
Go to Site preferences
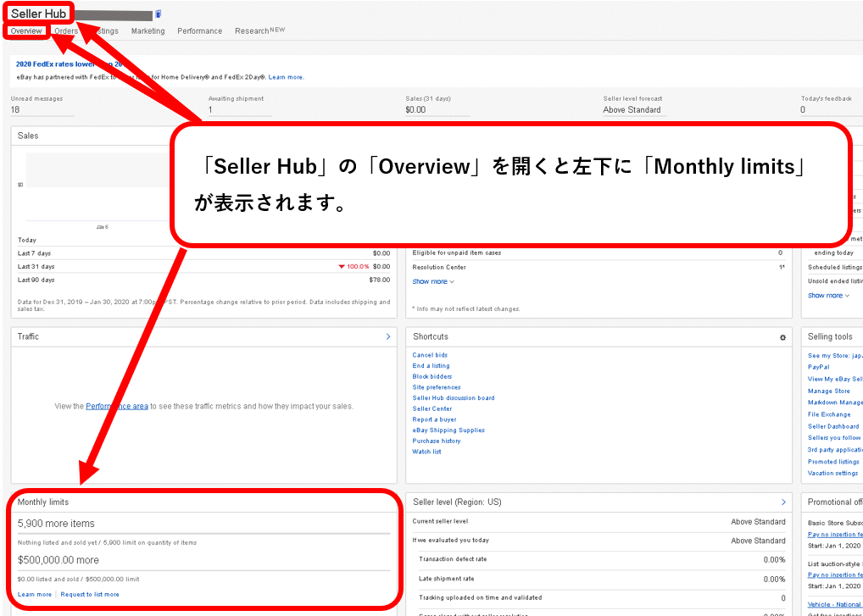point(437,387)
